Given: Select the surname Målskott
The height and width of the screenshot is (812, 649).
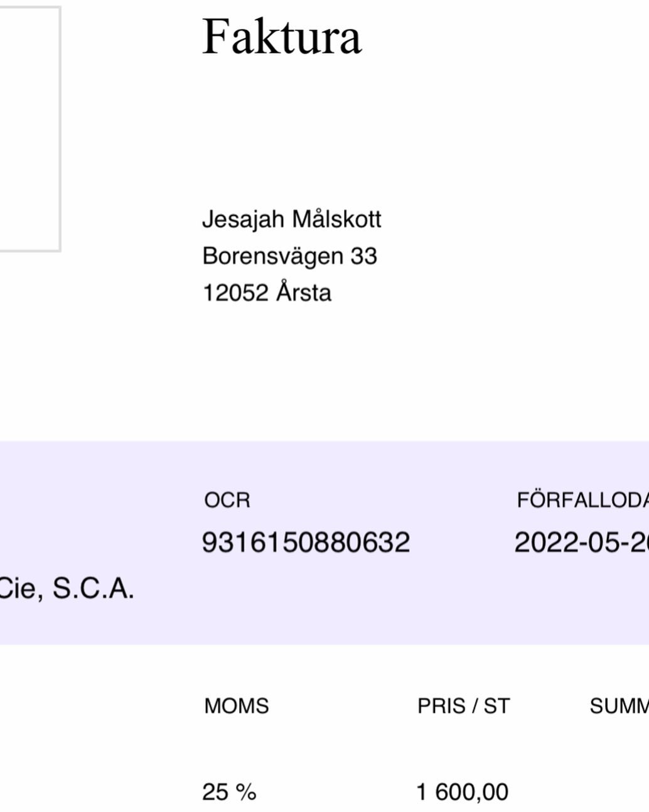Looking at the screenshot, I should [x=337, y=219].
